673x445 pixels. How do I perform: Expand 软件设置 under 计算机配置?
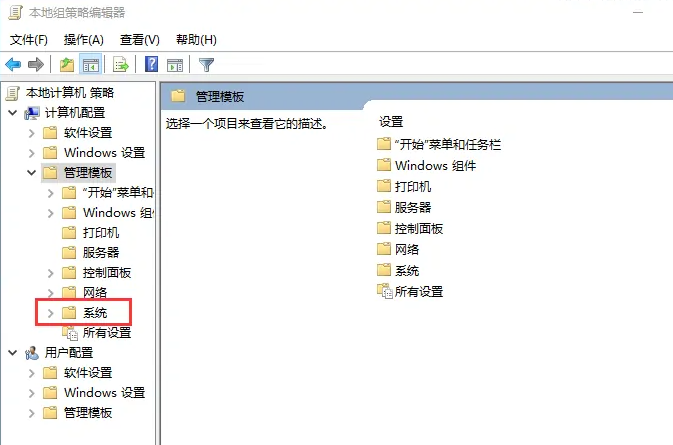(31, 133)
